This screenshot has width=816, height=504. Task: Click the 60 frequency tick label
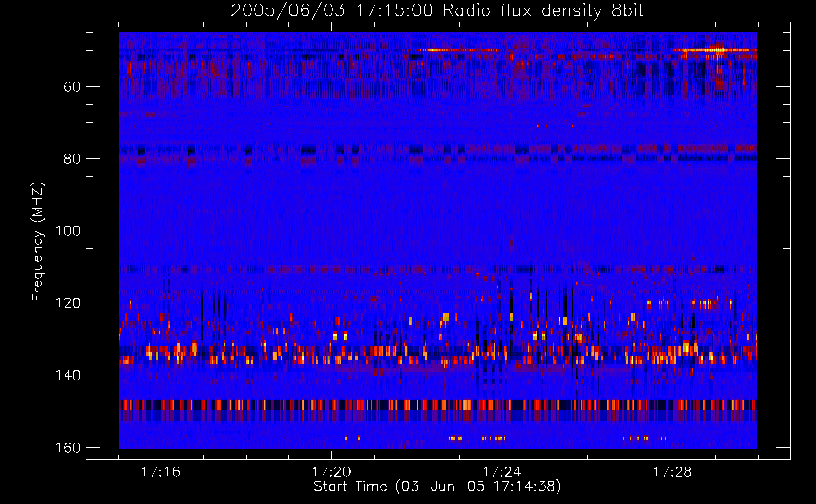(72, 87)
